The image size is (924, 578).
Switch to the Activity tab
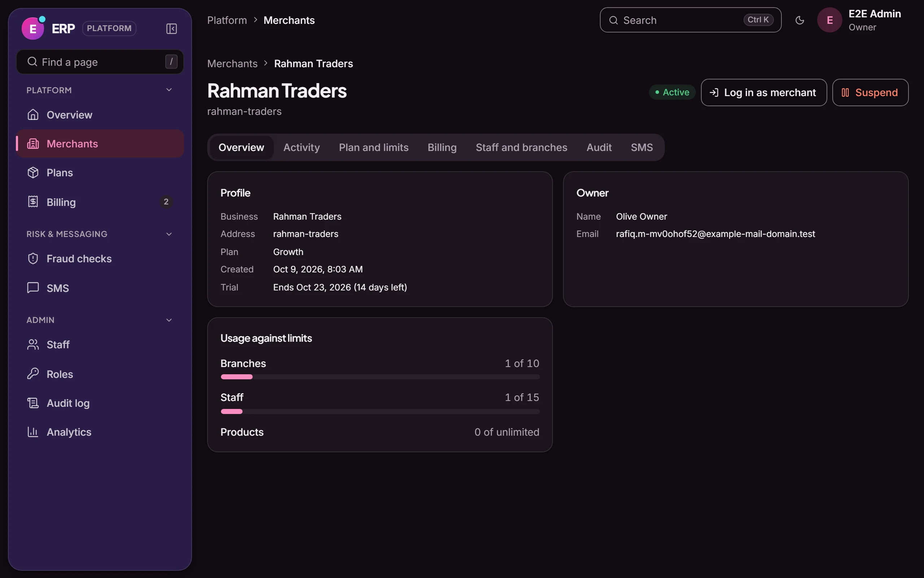click(x=302, y=147)
